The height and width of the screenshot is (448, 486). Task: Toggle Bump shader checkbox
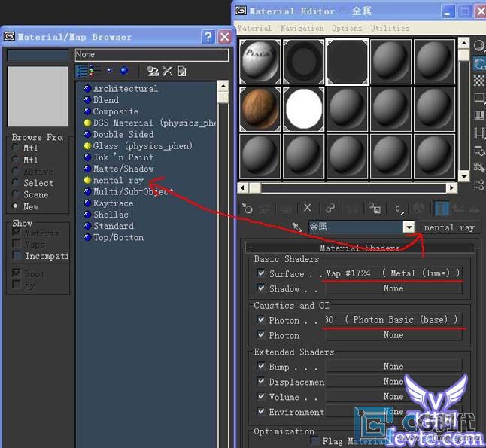pyautogui.click(x=261, y=366)
